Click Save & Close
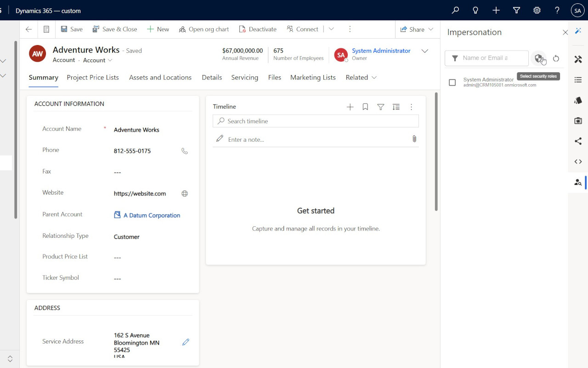 (115, 29)
